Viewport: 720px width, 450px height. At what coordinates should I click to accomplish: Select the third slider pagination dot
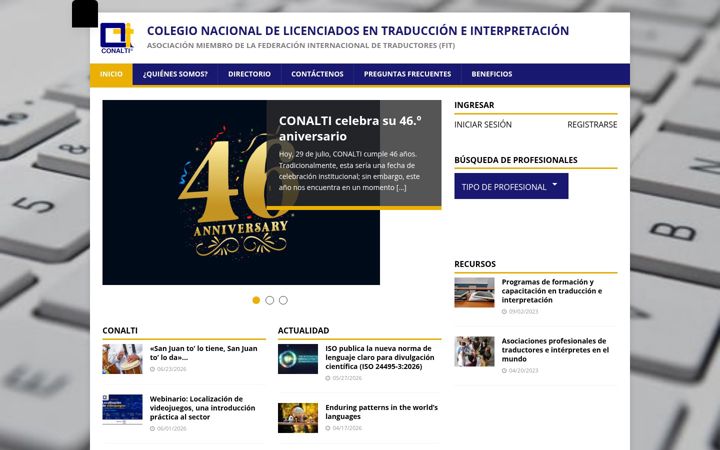pyautogui.click(x=283, y=300)
